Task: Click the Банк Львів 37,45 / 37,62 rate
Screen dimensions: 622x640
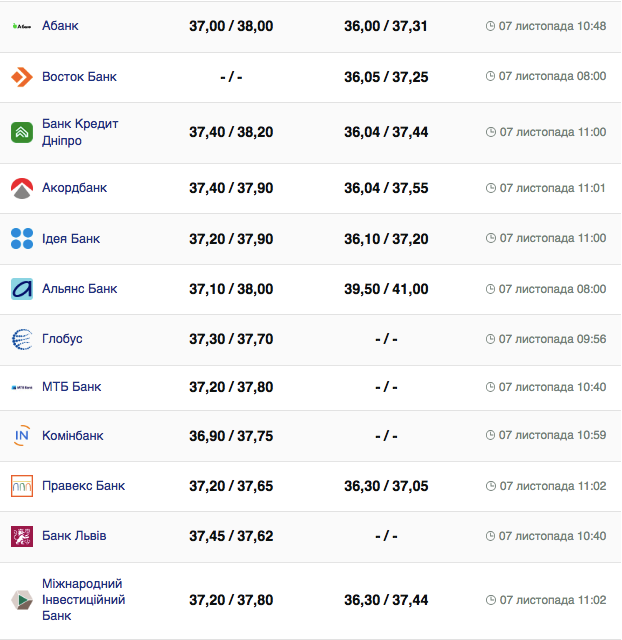Action: click(x=231, y=536)
